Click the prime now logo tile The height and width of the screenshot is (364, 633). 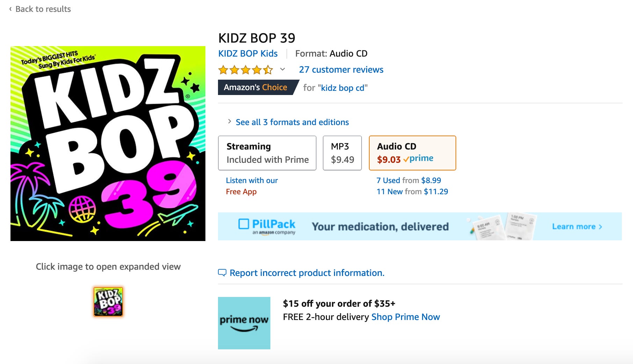tap(244, 323)
